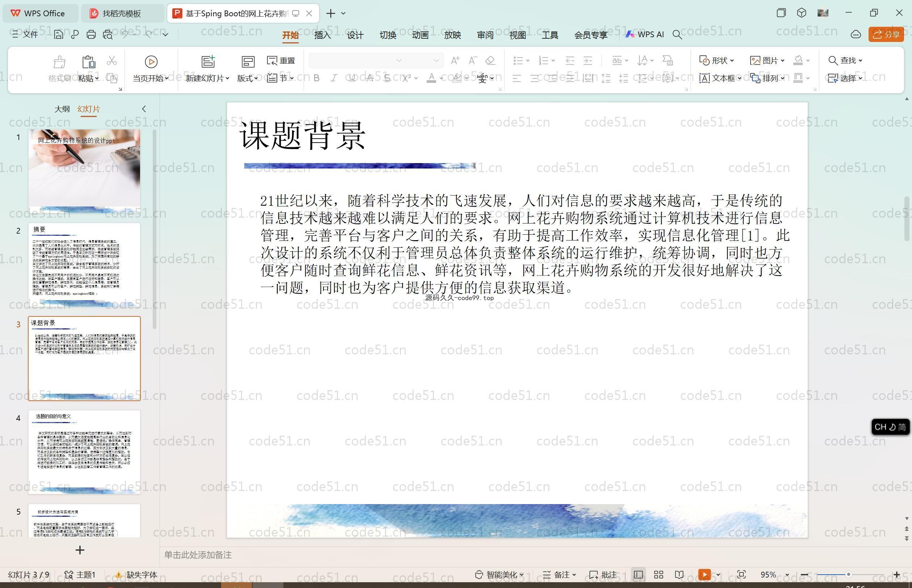Toggle text shadow formatting
The height and width of the screenshot is (588, 912).
[387, 78]
